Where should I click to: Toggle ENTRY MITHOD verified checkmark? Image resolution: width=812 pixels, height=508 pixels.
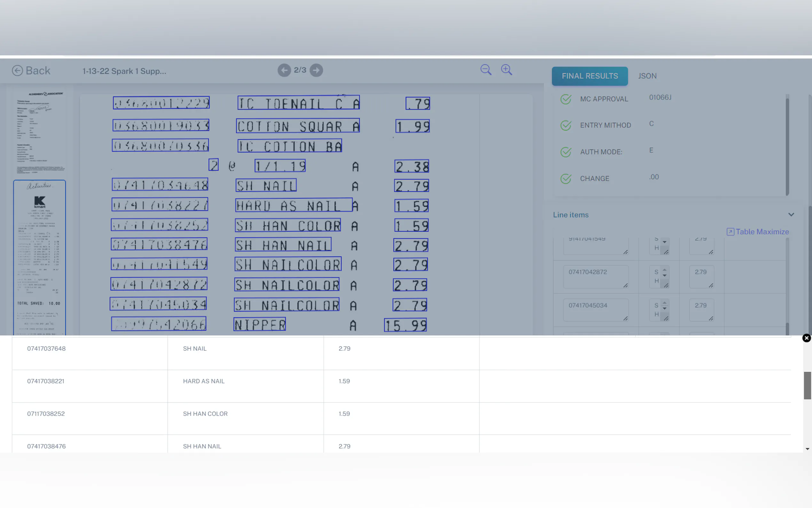pyautogui.click(x=566, y=125)
